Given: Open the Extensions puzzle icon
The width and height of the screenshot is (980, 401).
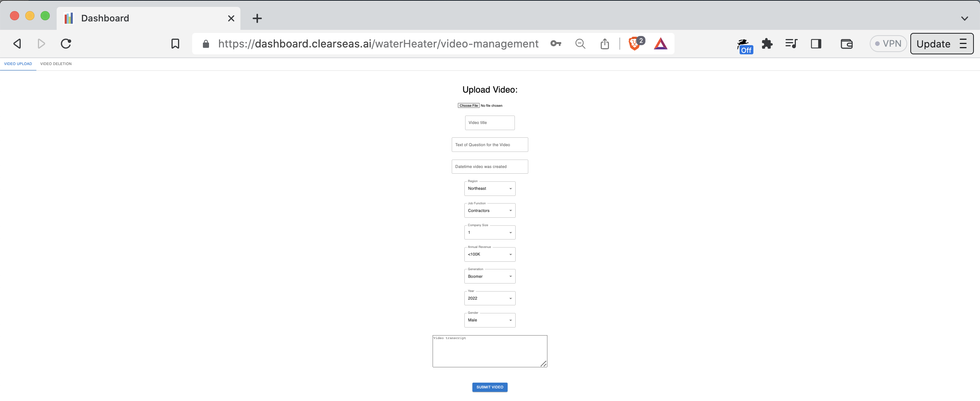Looking at the screenshot, I should tap(767, 43).
